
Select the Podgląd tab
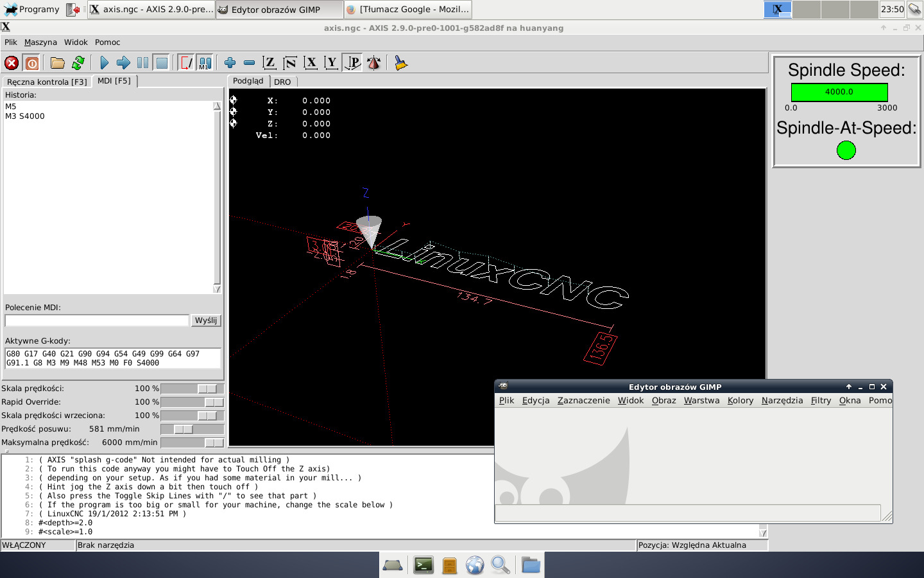248,81
